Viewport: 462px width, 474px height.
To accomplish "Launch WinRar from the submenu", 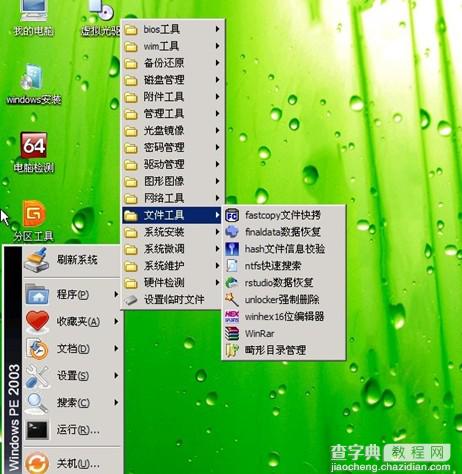I will 284,333.
